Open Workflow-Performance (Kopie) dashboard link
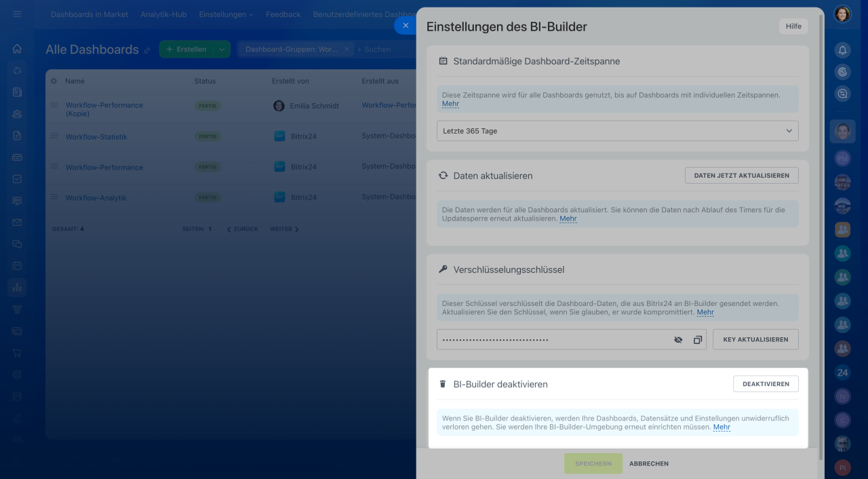Screen dimensions: 868x479 (104, 109)
